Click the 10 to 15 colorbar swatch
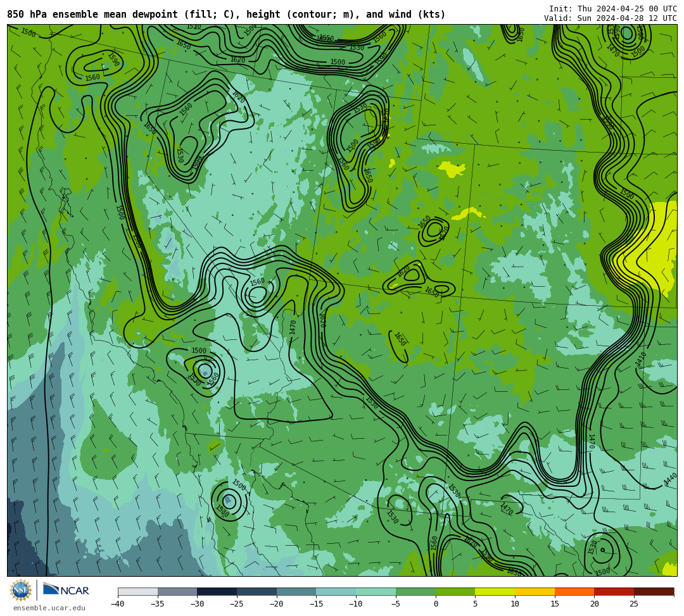 coord(535,591)
